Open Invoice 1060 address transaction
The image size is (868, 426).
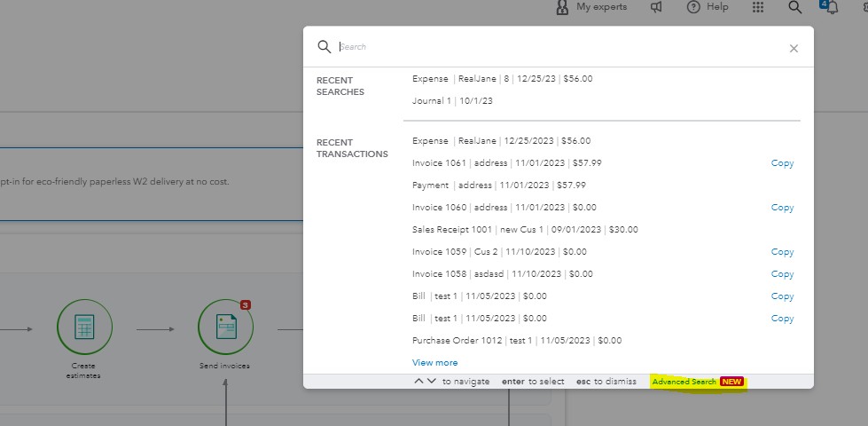pos(504,207)
